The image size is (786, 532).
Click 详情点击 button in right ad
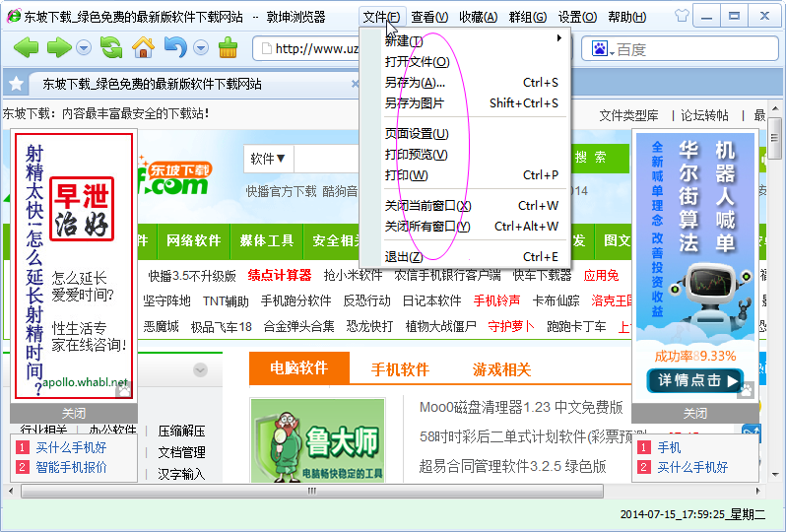pos(695,380)
